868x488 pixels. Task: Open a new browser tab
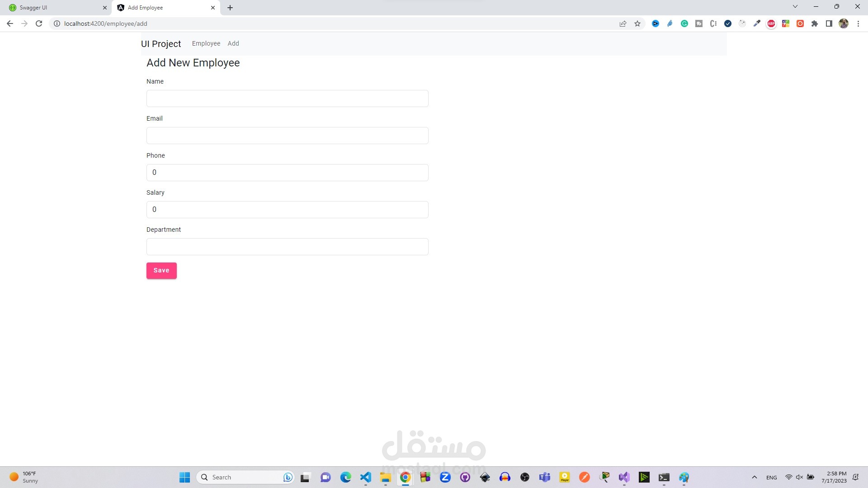tap(230, 8)
